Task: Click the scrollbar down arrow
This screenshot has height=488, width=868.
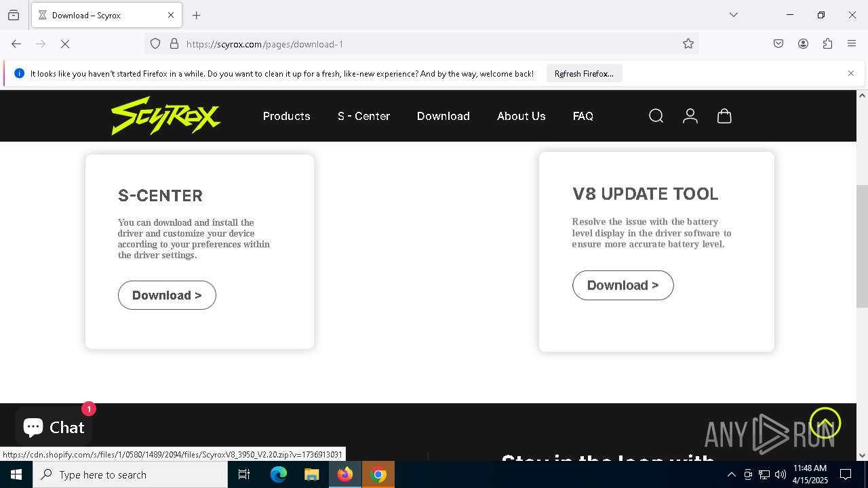Action: (862, 455)
